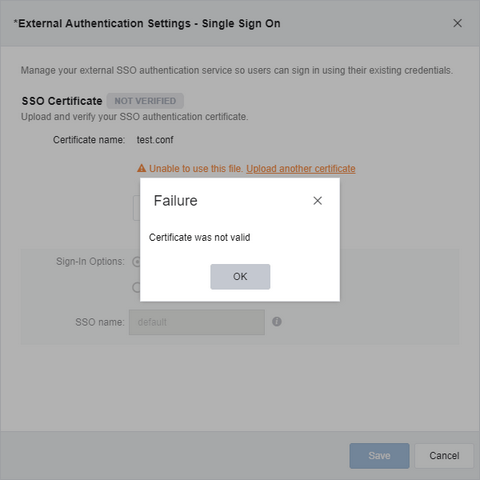
Task: Click the NOT VERIFIED status badge
Action: (x=145, y=101)
